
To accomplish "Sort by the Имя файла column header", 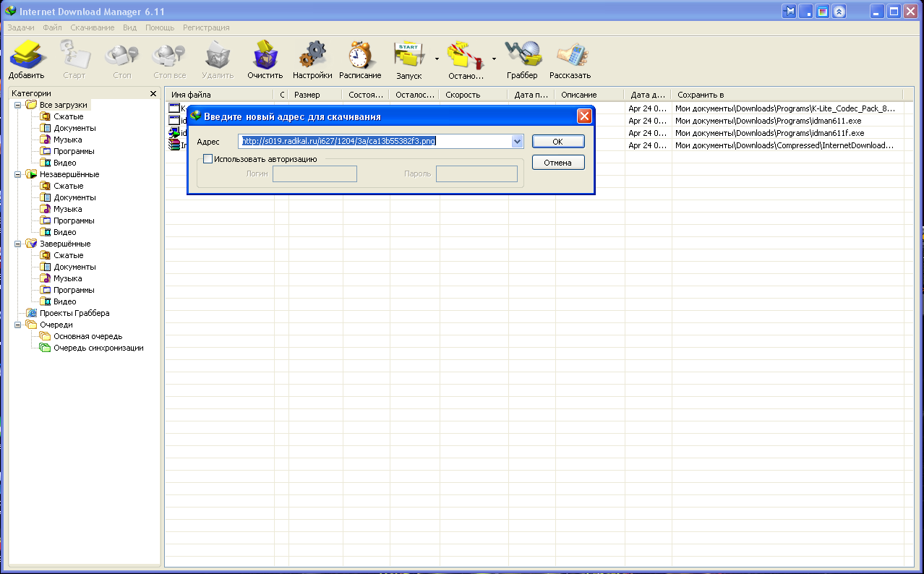I will point(220,95).
